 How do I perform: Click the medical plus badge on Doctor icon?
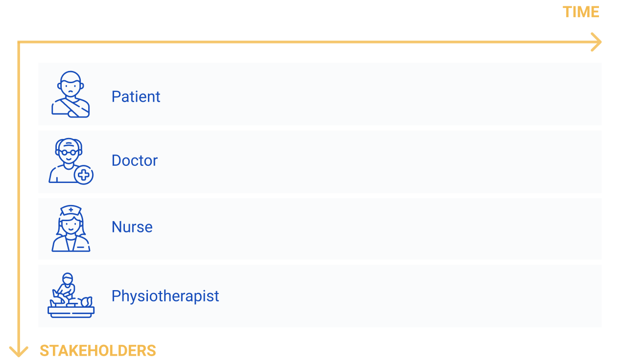[x=84, y=175]
